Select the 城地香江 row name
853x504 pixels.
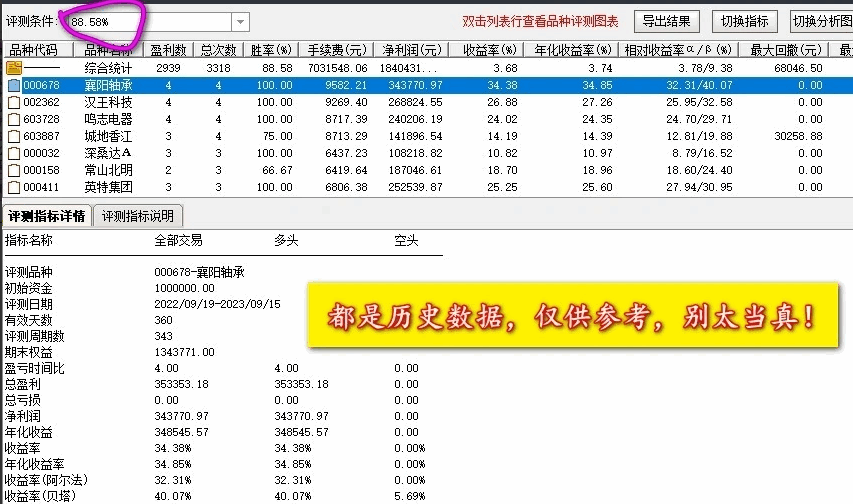coord(108,136)
